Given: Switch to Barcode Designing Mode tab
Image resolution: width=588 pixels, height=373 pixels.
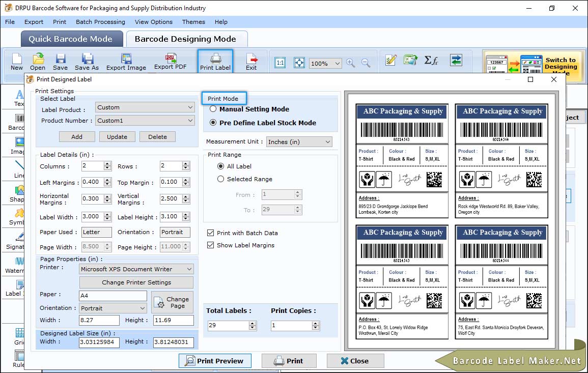Looking at the screenshot, I should click(x=186, y=39).
